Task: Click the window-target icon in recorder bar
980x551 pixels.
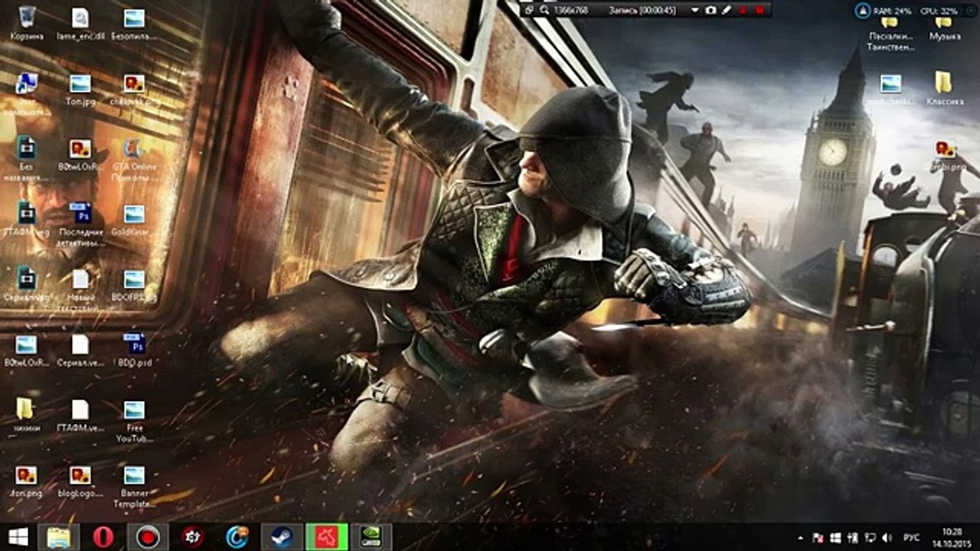Action: pos(529,10)
